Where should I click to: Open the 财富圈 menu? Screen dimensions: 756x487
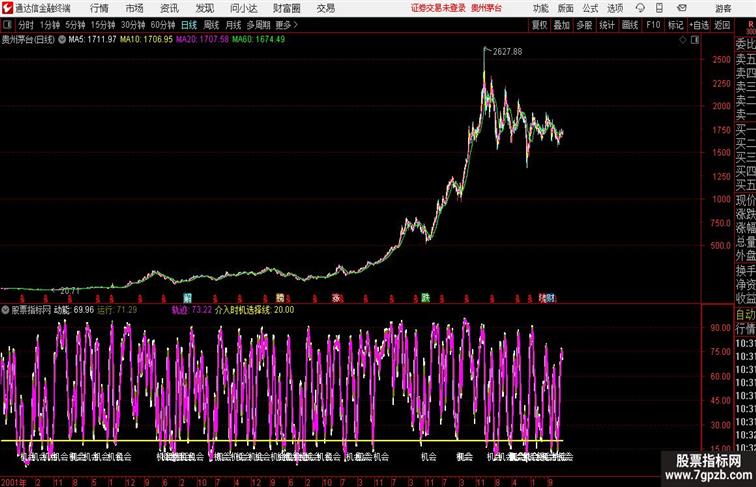[286, 8]
